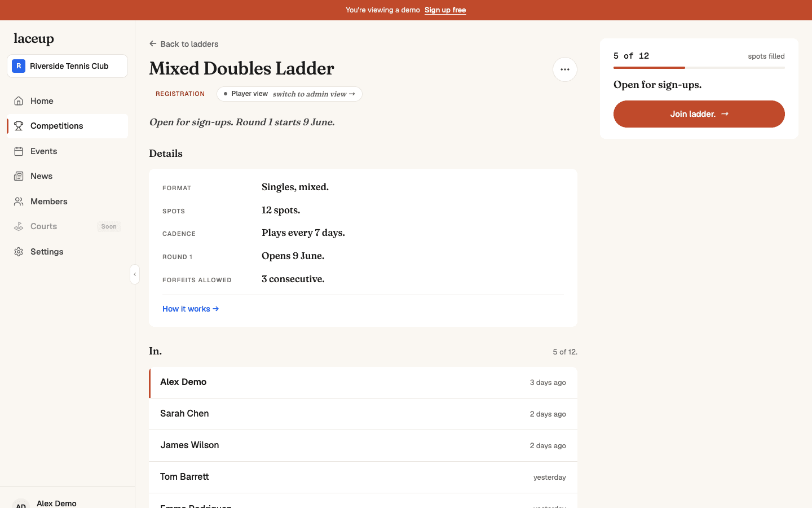Click the Settings gear icon

[19, 252]
